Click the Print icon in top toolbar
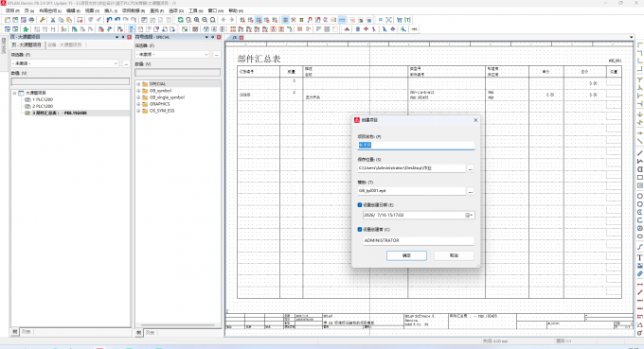 (31, 20)
